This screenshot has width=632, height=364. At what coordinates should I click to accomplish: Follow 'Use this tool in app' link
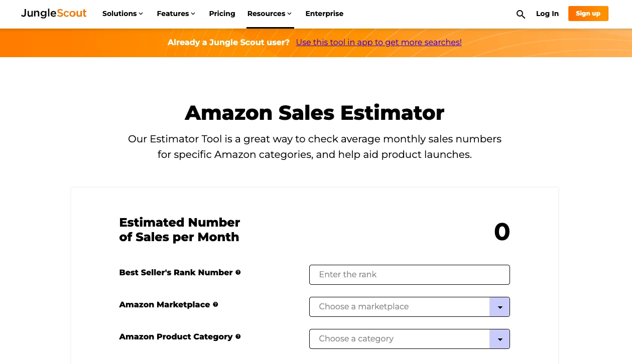[378, 42]
